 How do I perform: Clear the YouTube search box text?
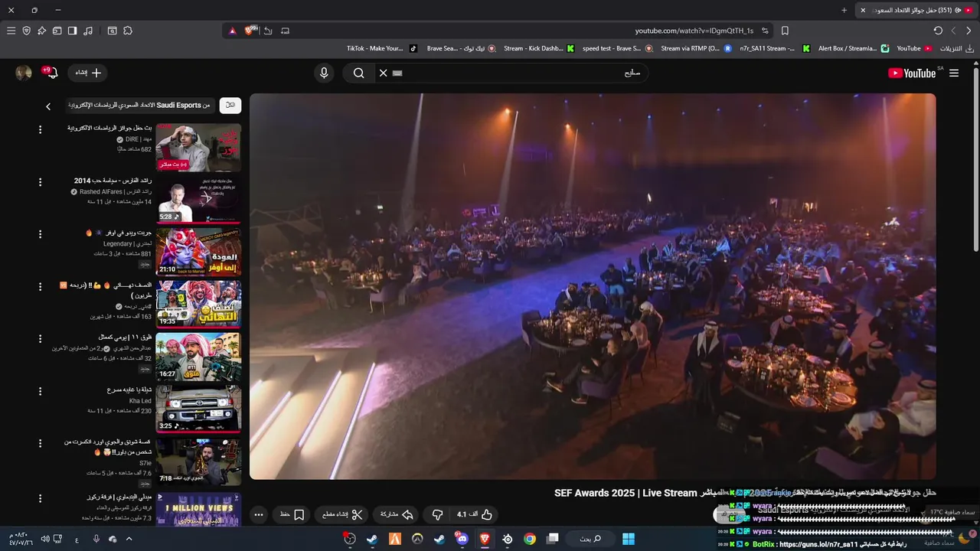383,73
